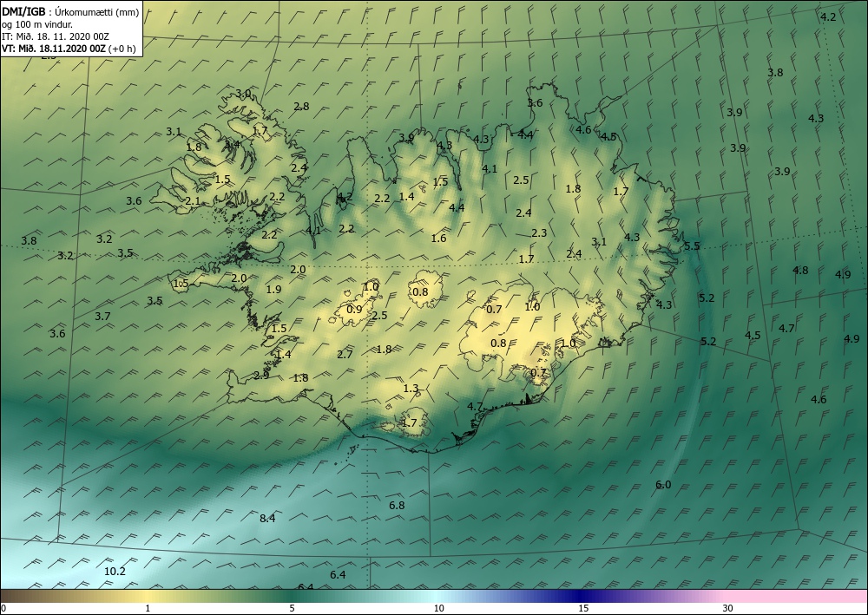Click the 1.6 value in central Iceland
868x615 pixels.
(438, 239)
